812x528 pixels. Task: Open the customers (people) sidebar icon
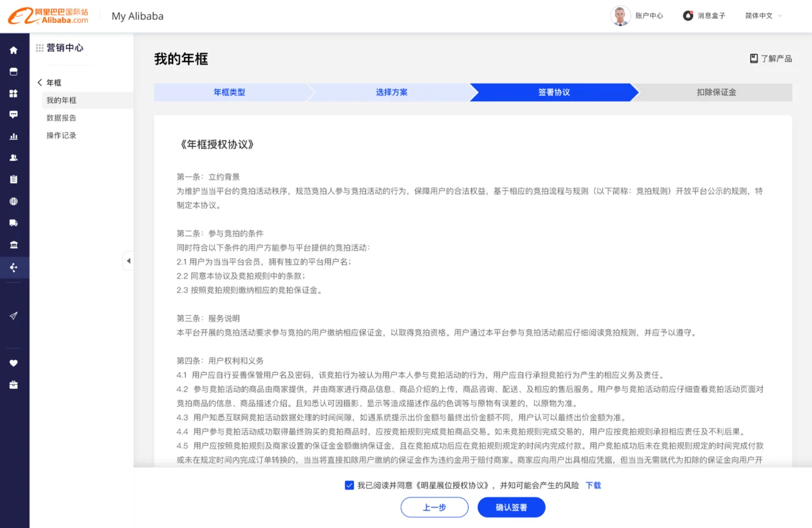point(13,158)
